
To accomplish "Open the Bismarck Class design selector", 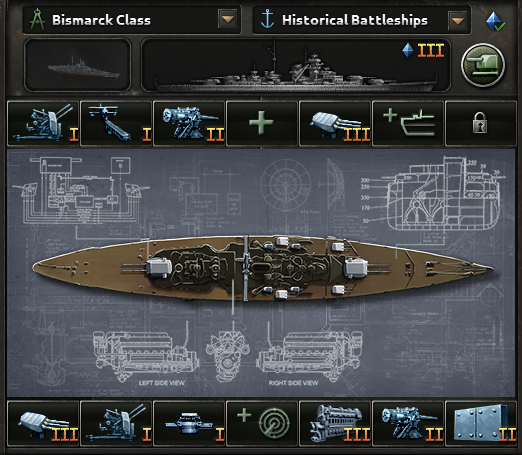I will click(132, 20).
